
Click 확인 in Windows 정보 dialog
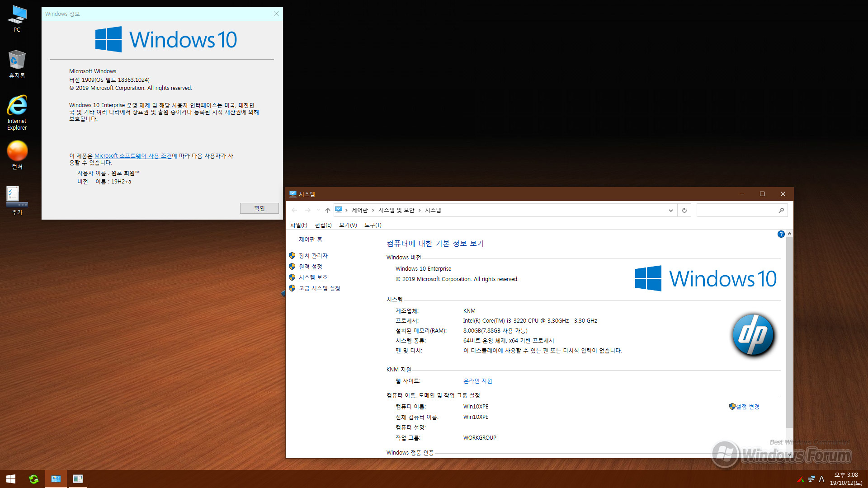coord(259,208)
